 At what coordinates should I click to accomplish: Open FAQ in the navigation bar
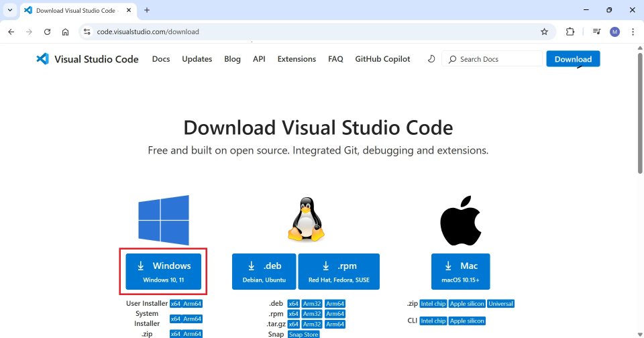335,59
